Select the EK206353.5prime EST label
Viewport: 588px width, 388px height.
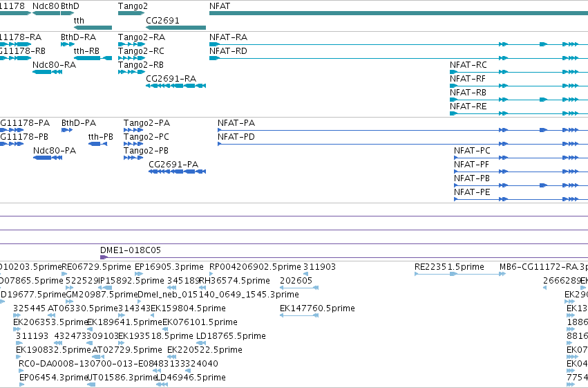tap(50, 322)
